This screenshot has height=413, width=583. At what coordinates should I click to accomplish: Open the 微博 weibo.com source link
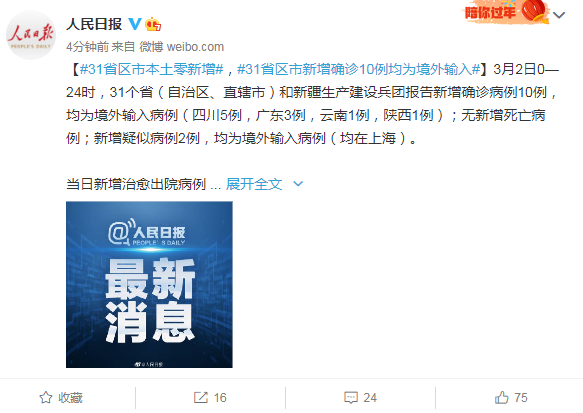pos(181,47)
